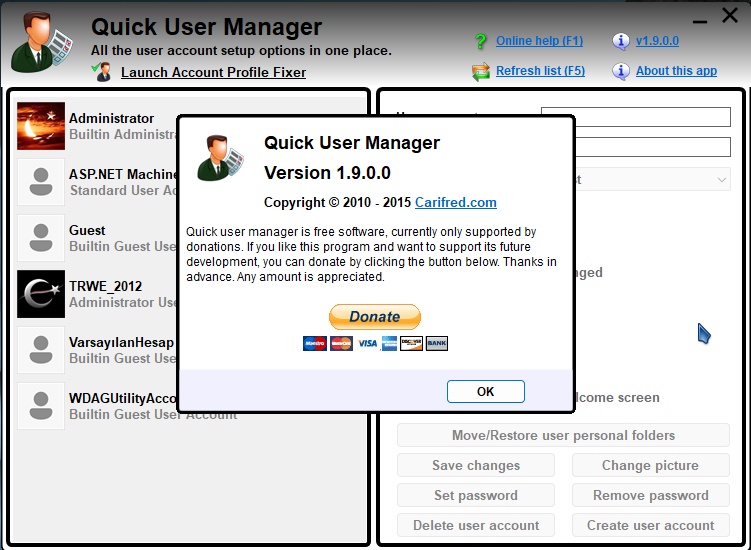Click the Delete user account button
Screen dimensions: 751x550
476,525
